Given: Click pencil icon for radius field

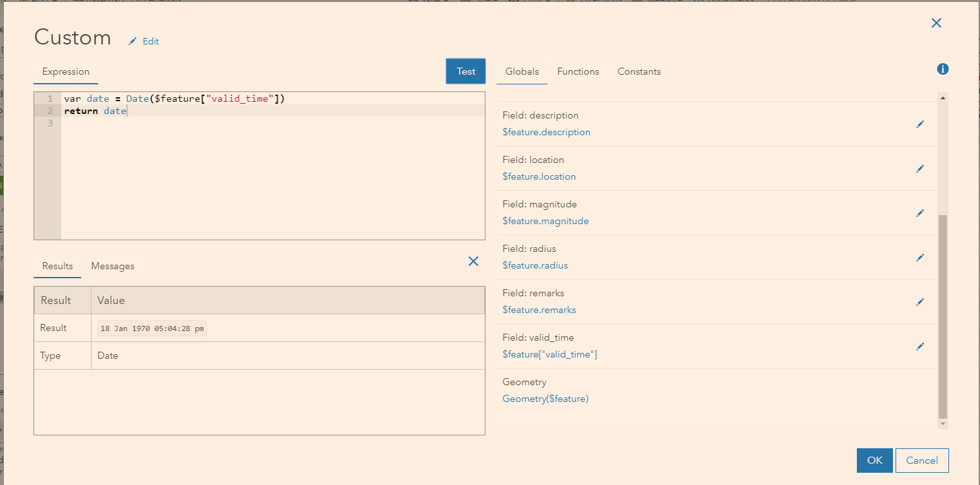Looking at the screenshot, I should (920, 258).
